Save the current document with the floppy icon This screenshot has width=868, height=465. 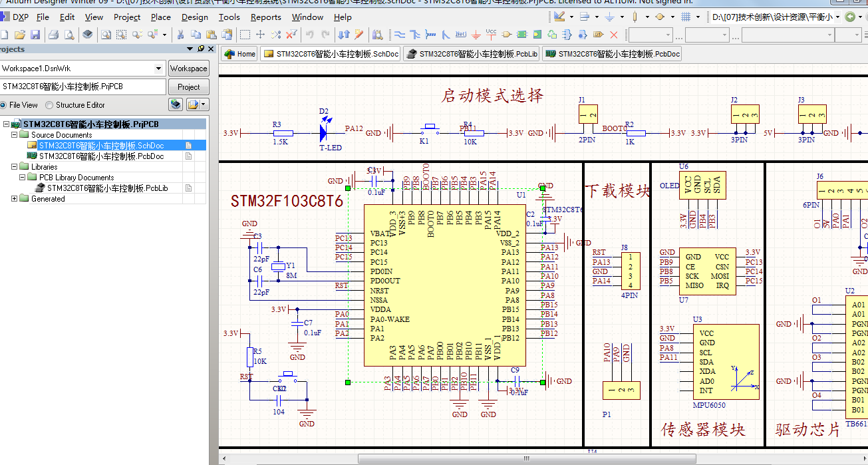point(35,34)
